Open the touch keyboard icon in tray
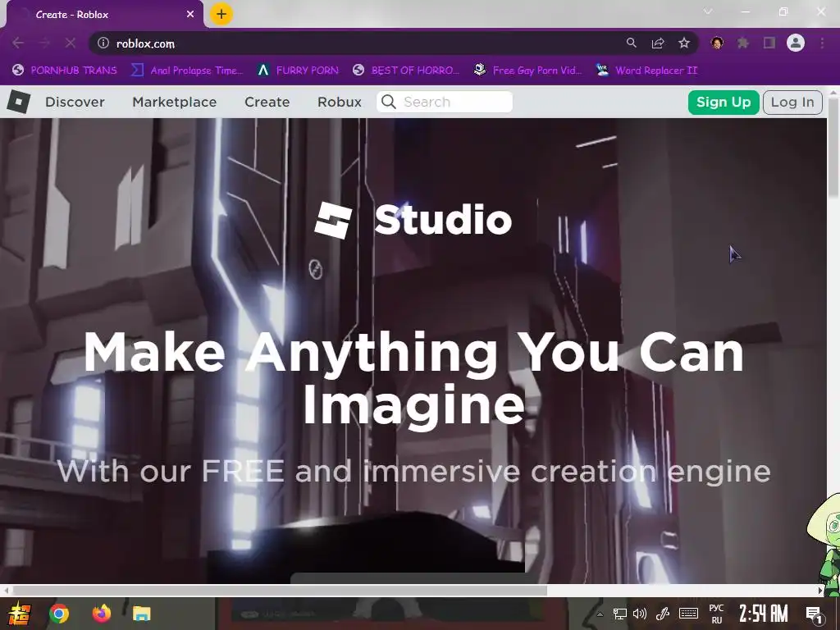 tap(688, 614)
